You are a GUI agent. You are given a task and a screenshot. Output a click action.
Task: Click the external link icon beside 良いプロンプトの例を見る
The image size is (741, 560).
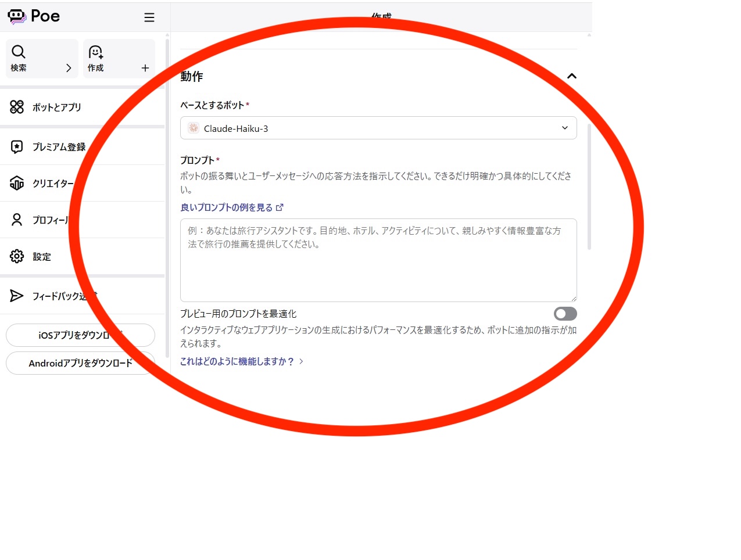(x=280, y=207)
